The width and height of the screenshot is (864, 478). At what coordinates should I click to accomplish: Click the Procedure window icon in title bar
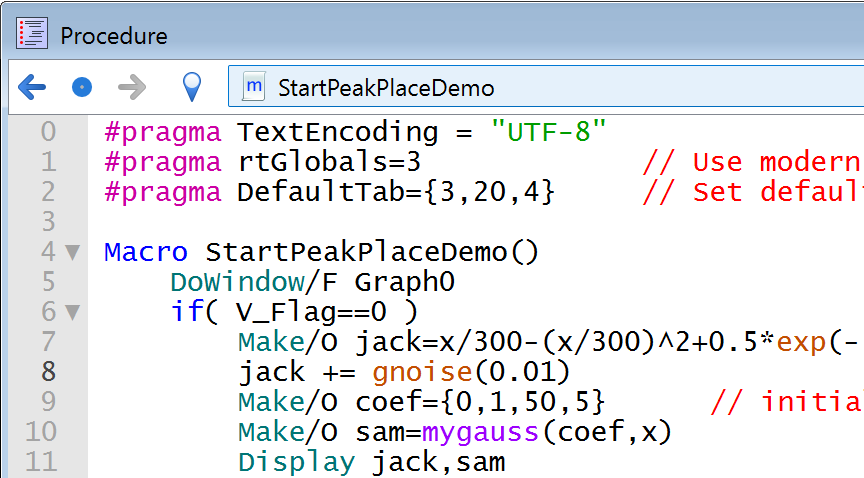point(32,35)
